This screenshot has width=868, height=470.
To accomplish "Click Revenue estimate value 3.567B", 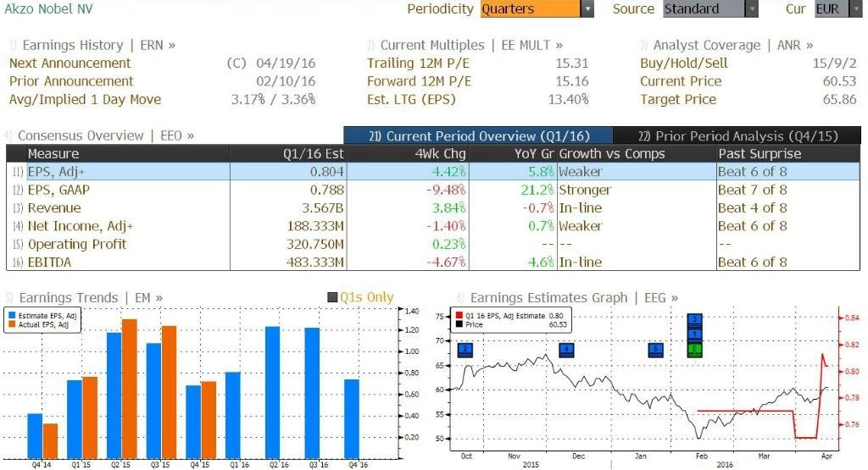I will (323, 208).
